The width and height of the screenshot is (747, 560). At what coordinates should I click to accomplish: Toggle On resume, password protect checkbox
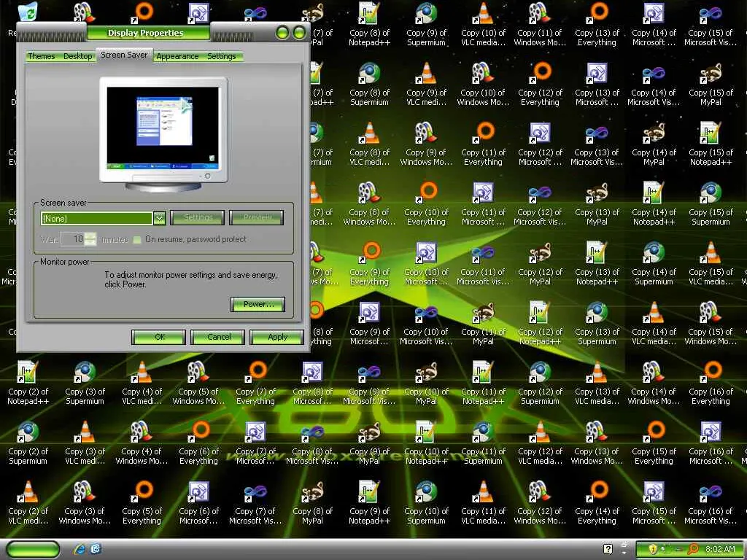click(x=137, y=239)
